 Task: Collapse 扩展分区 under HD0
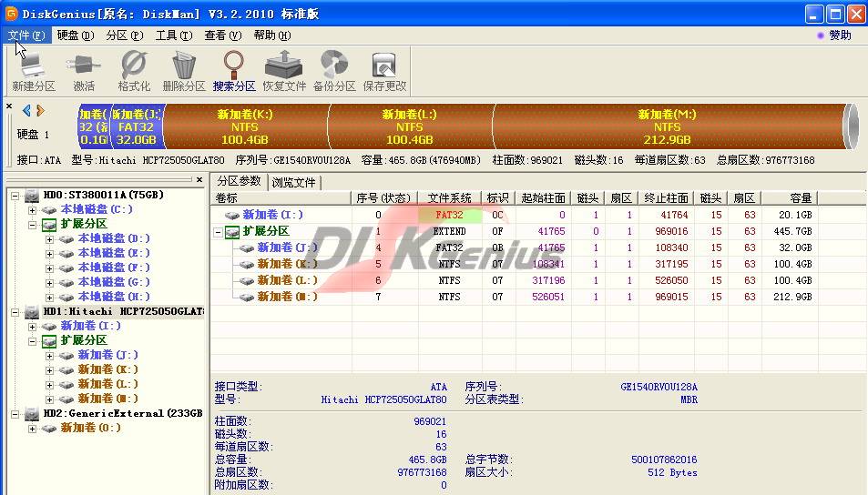(x=33, y=225)
